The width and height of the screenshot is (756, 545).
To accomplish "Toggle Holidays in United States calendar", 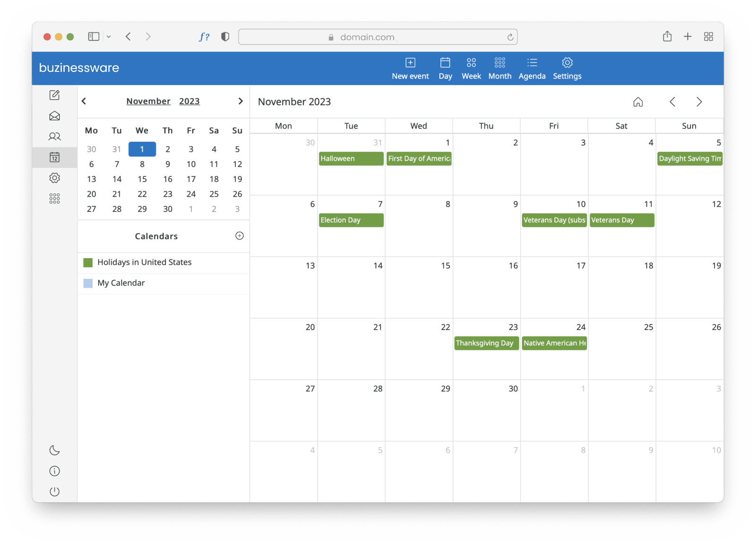I will tap(88, 263).
